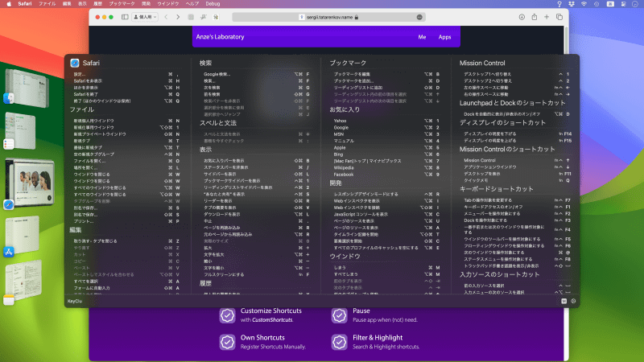
Task: Click the page options icon in address bar
Action: point(419,17)
